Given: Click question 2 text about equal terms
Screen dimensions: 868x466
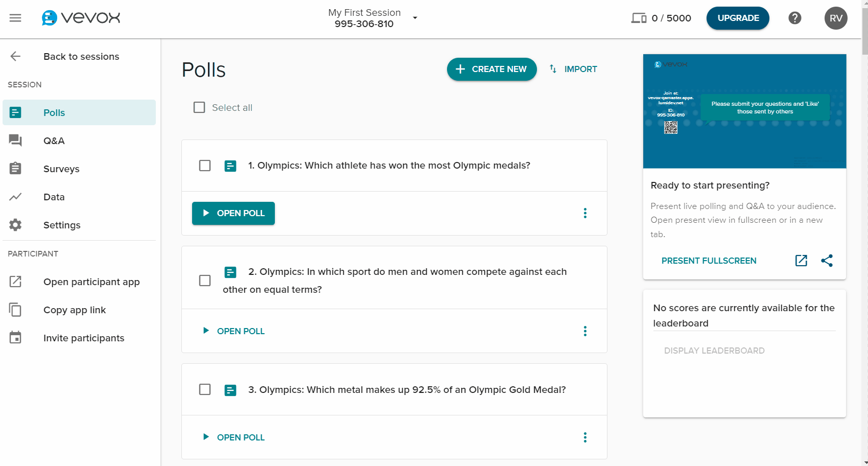Looking at the screenshot, I should 395,281.
